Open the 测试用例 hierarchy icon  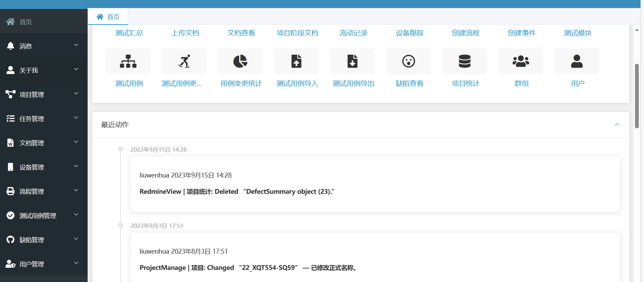coord(128,61)
